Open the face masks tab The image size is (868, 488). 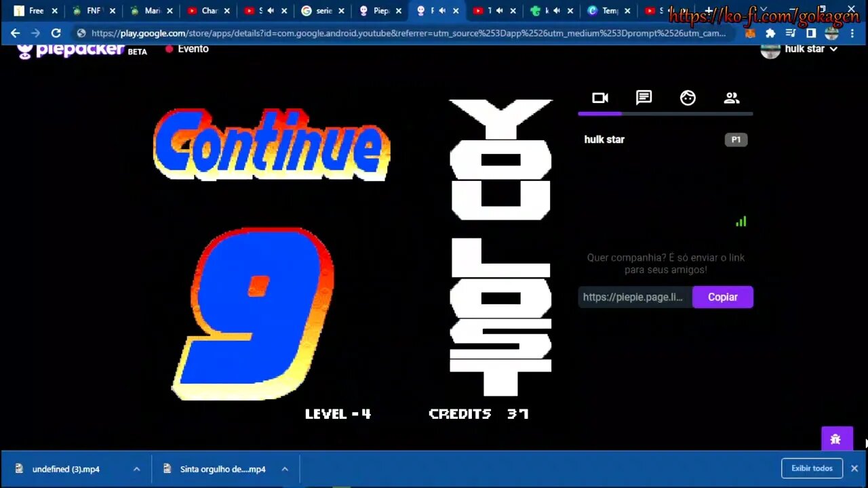click(688, 98)
